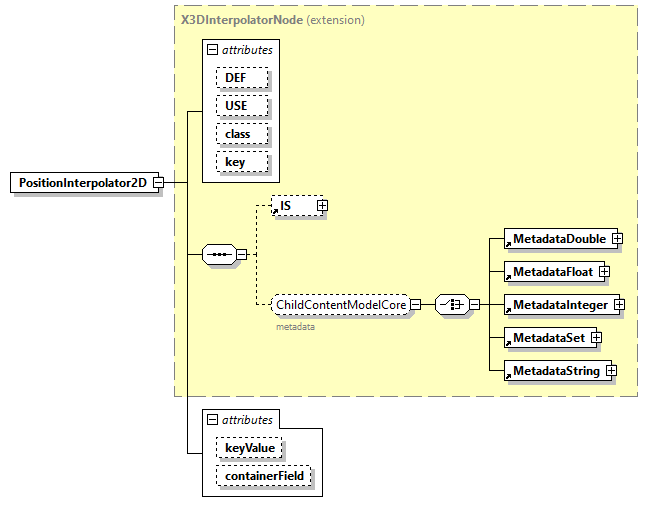Collapse the sequence compositor minus toggle
This screenshot has height=516, width=651.
(242, 254)
